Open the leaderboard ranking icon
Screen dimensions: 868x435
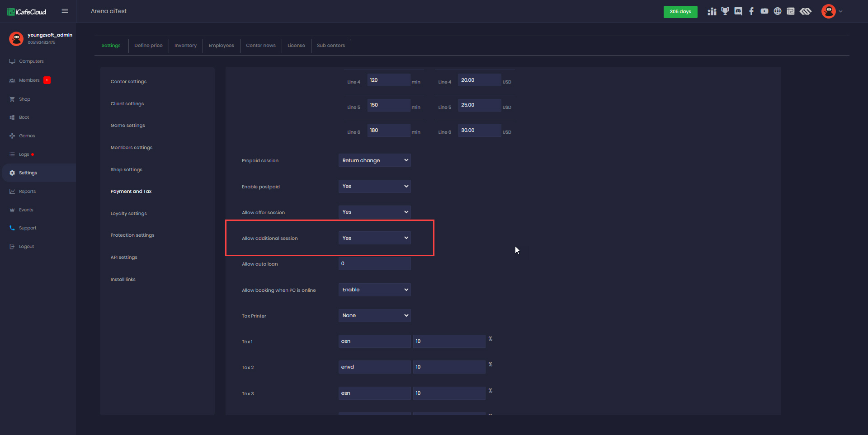tap(712, 11)
